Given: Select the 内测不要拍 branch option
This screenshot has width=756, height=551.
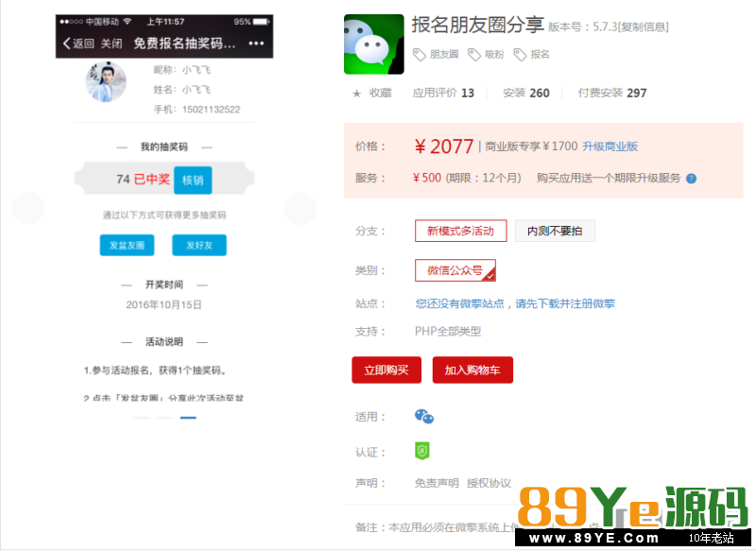Looking at the screenshot, I should pyautogui.click(x=555, y=231).
